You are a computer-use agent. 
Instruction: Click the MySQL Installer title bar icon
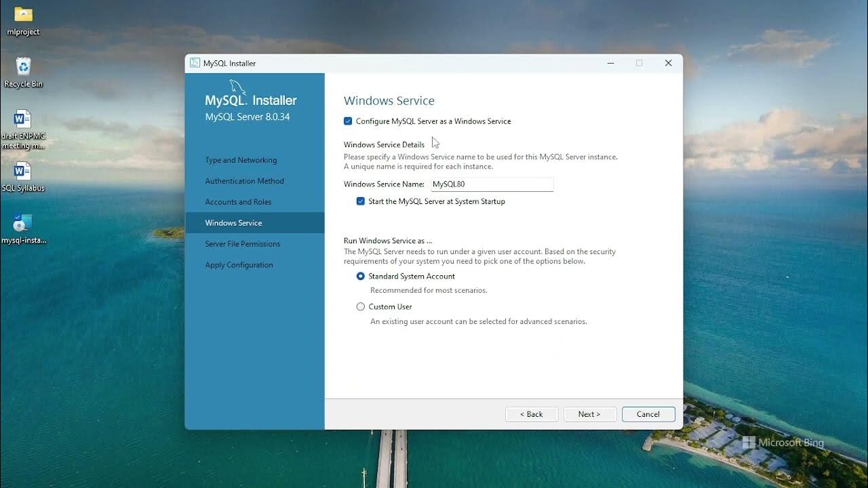(x=195, y=63)
